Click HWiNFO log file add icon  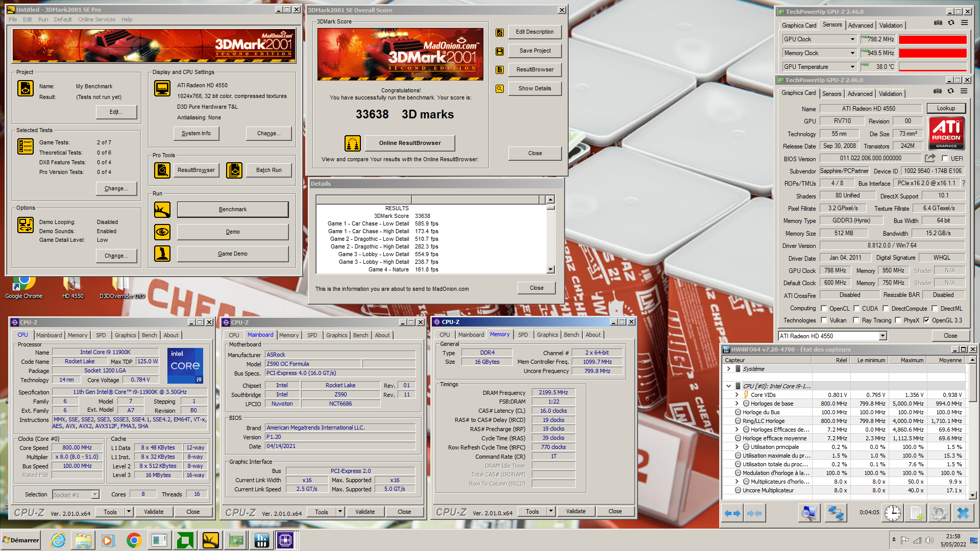pos(916,513)
